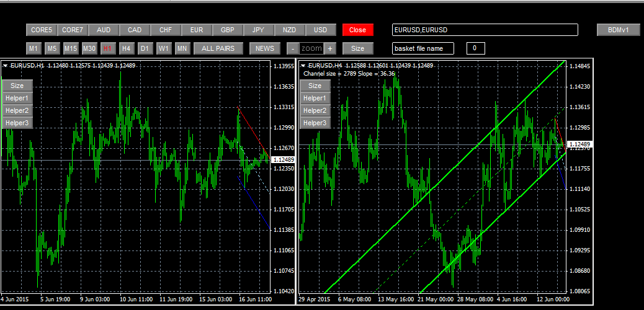Click Helper1 in the H1 chart
This screenshot has width=644, height=310.
17,98
